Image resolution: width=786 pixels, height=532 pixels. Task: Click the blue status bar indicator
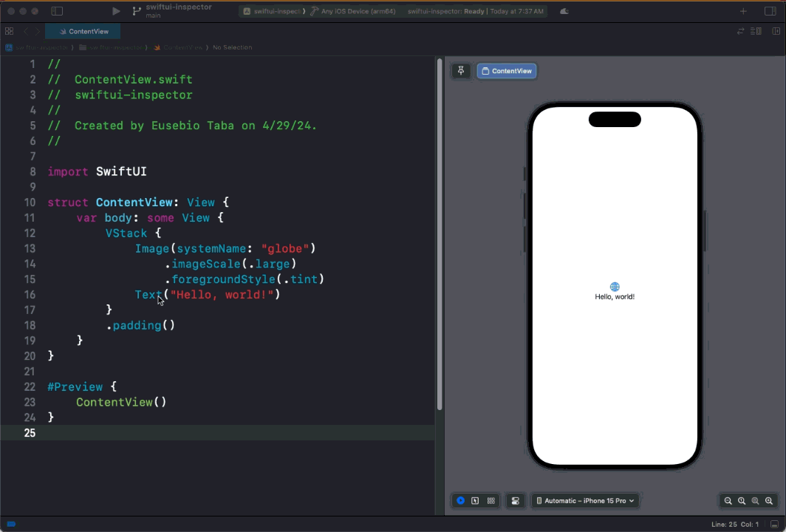click(11, 524)
